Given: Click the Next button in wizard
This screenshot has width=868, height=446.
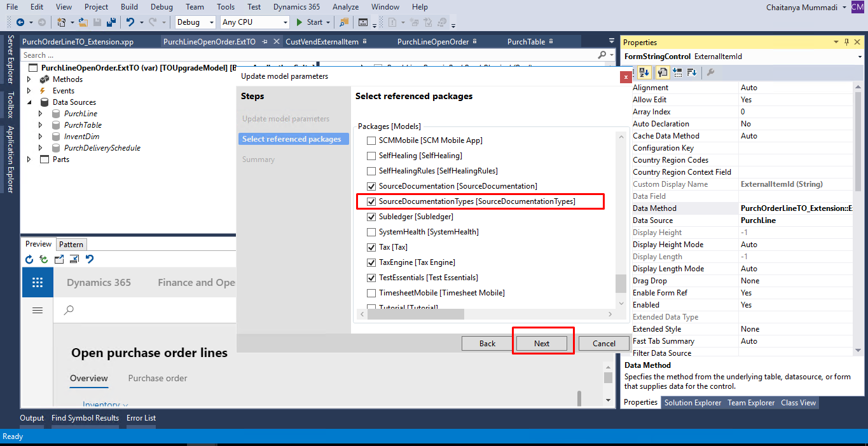Looking at the screenshot, I should [x=542, y=343].
